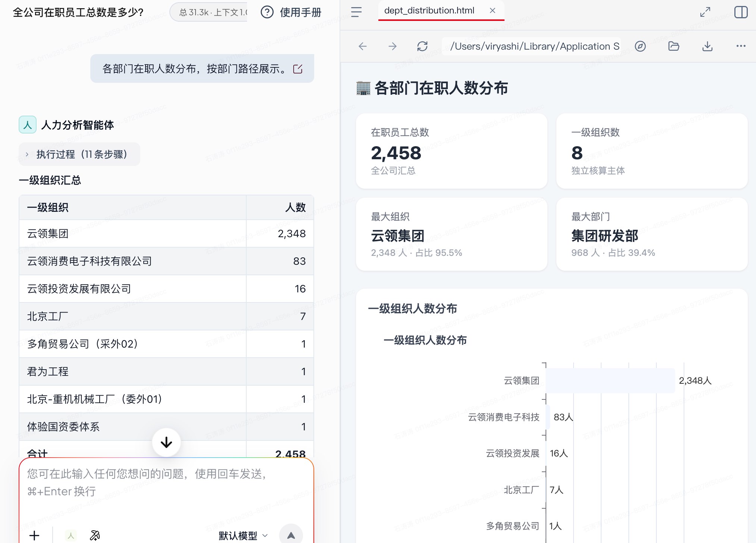756x543 pixels.
Task: Click the 云领集团 bar in chart
Action: pos(610,380)
